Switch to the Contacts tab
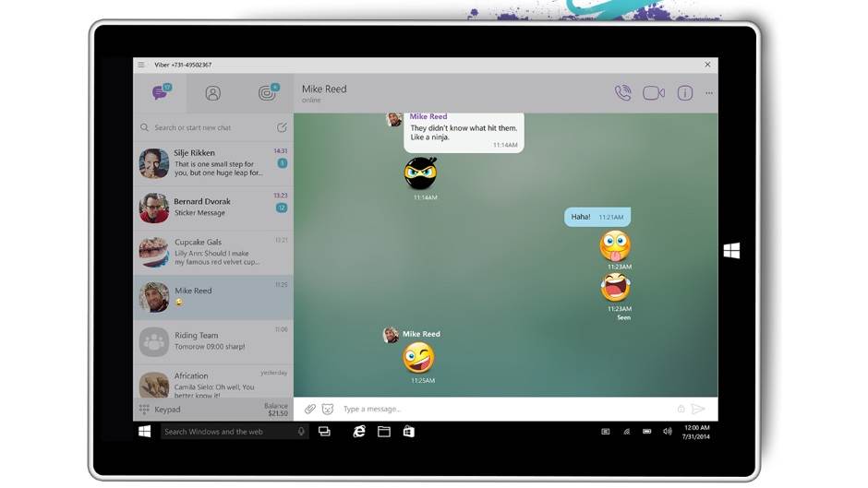Image resolution: width=868 pixels, height=488 pixels. (213, 93)
